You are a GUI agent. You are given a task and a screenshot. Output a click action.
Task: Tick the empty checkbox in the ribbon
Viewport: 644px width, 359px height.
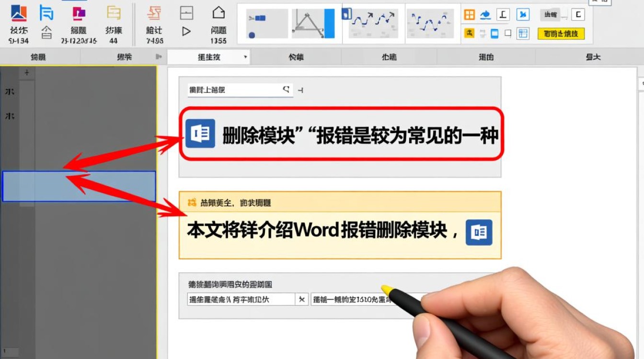pos(508,34)
